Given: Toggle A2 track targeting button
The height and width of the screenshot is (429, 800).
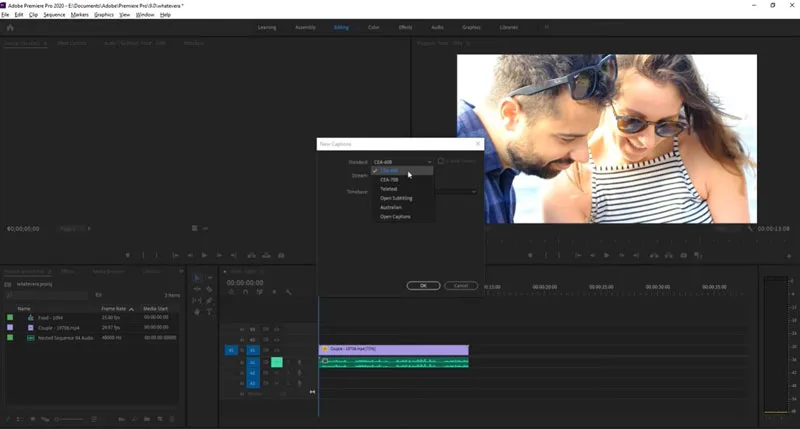Looking at the screenshot, I should 253,373.
